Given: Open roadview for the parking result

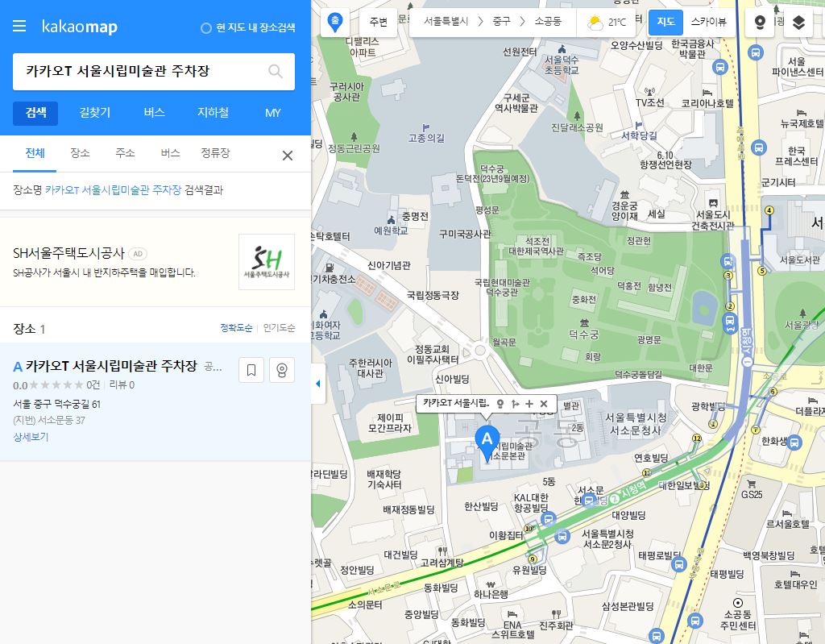Looking at the screenshot, I should pyautogui.click(x=282, y=370).
